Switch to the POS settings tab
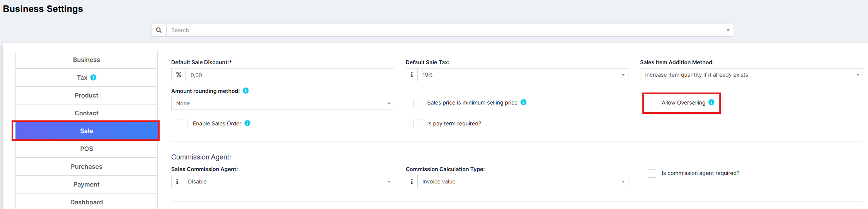The width and height of the screenshot is (868, 209). pos(87,149)
